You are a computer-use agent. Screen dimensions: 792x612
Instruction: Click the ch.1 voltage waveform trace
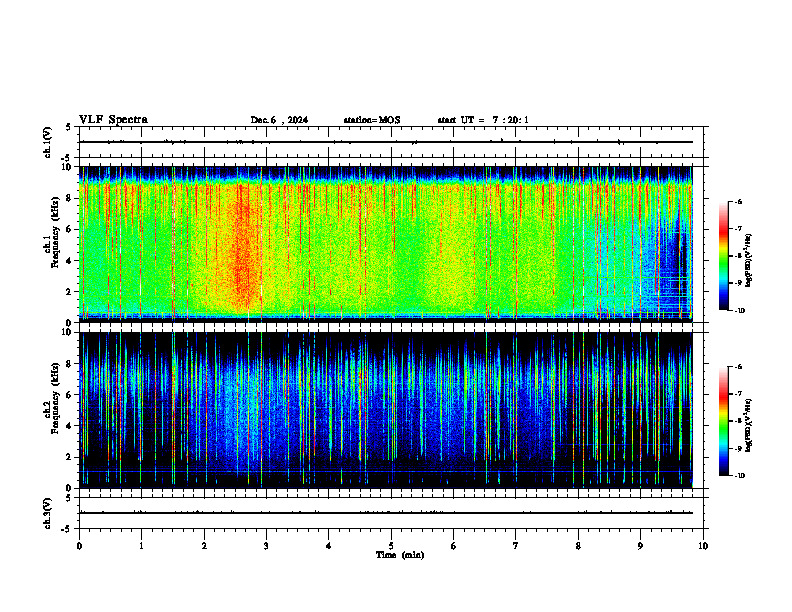(385, 142)
